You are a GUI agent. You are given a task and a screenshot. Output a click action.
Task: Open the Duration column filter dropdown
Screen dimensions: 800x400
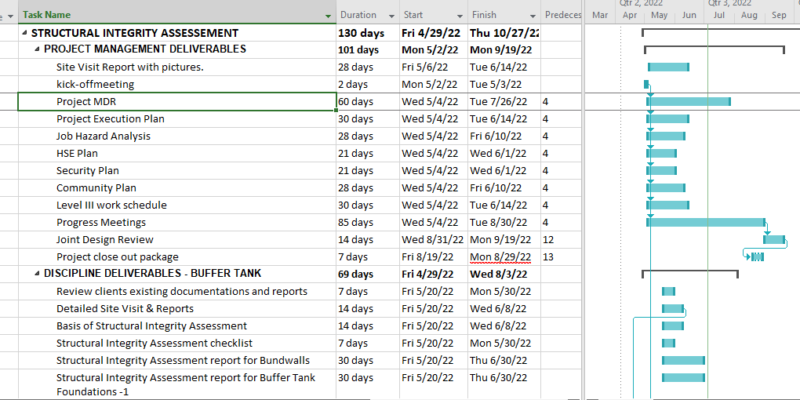click(388, 16)
